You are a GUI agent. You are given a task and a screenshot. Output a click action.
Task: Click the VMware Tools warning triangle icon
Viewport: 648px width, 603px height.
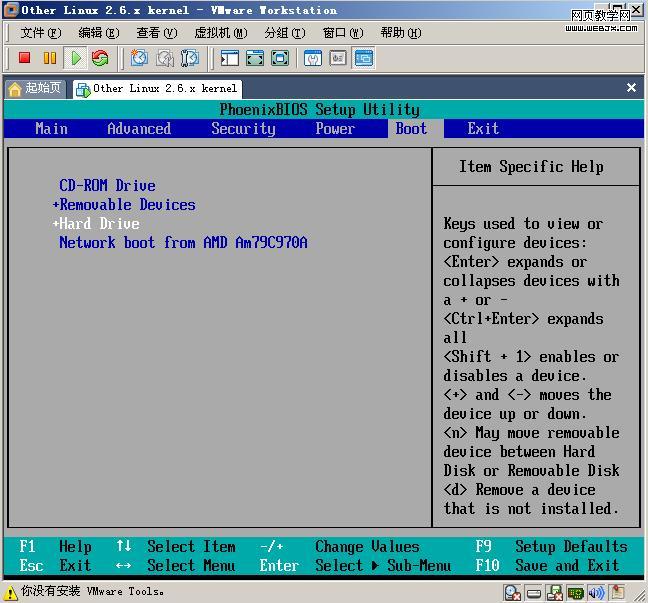click(10, 593)
